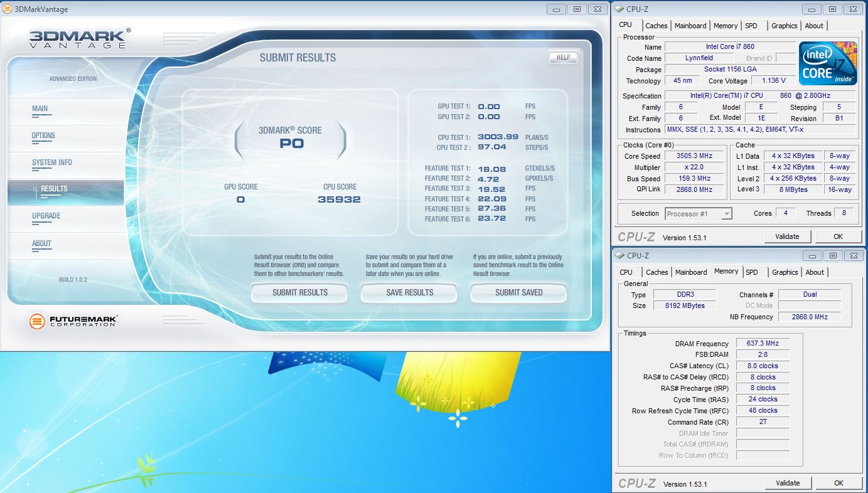The width and height of the screenshot is (868, 493).
Task: Click Validate in bottom CPU-Z window
Action: coord(787,483)
